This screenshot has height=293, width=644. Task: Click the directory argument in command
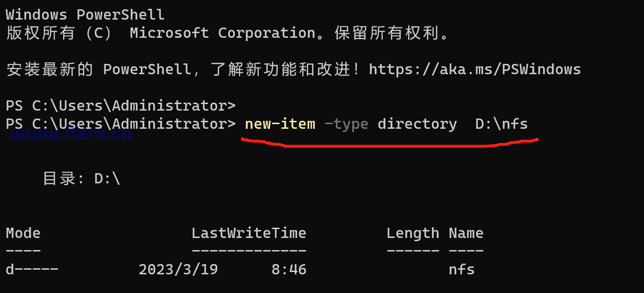(x=417, y=124)
